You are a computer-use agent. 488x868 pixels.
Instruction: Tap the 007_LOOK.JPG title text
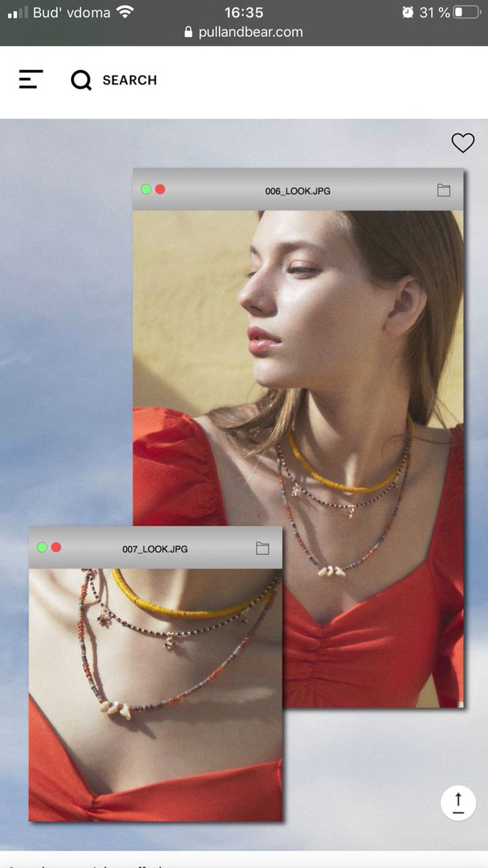click(155, 549)
